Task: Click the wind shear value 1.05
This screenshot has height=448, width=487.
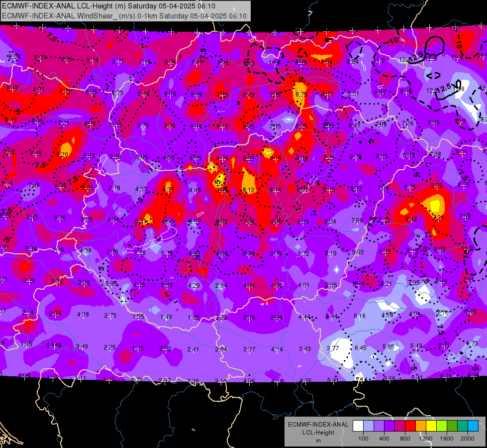Action: click(x=194, y=318)
